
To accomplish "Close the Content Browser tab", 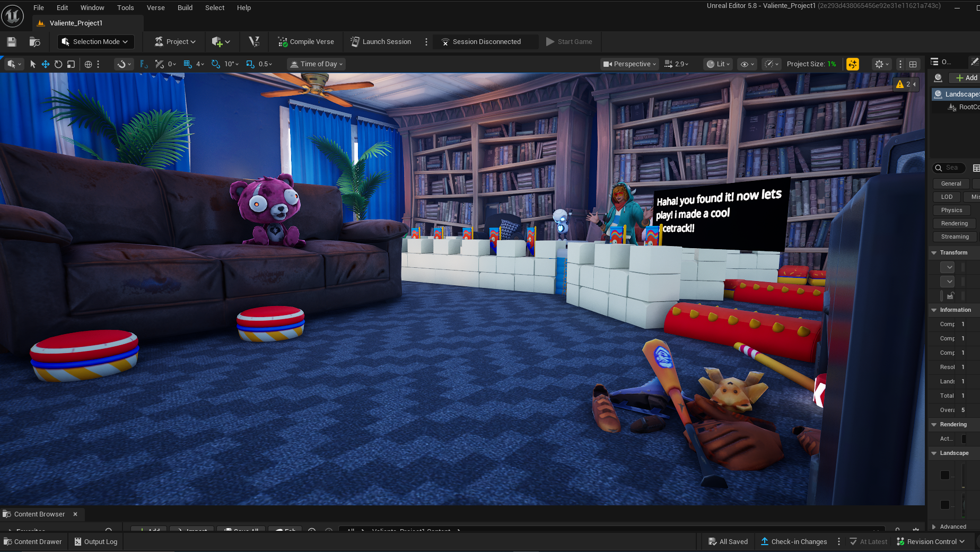I will point(75,514).
